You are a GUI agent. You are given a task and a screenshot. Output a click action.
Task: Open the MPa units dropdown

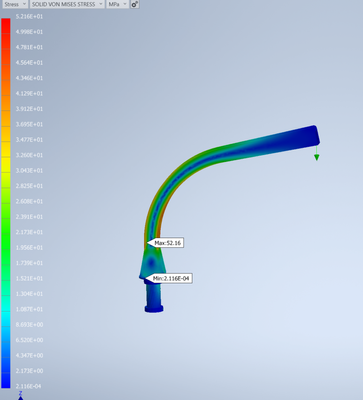pos(117,4)
